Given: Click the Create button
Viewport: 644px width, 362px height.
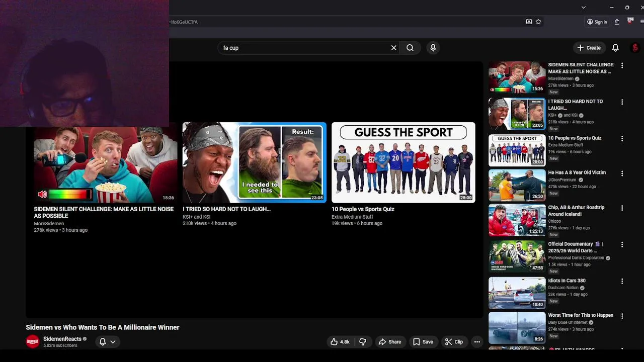Looking at the screenshot, I should tap(589, 48).
